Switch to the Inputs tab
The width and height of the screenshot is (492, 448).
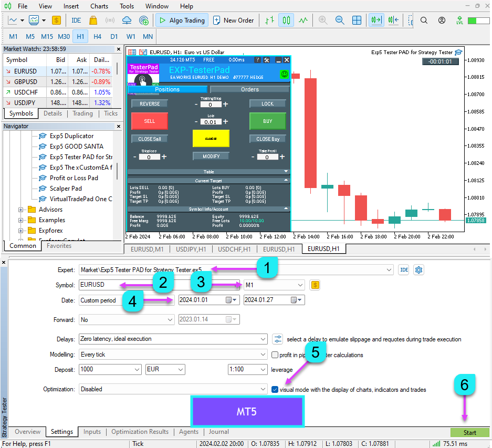coord(92,432)
